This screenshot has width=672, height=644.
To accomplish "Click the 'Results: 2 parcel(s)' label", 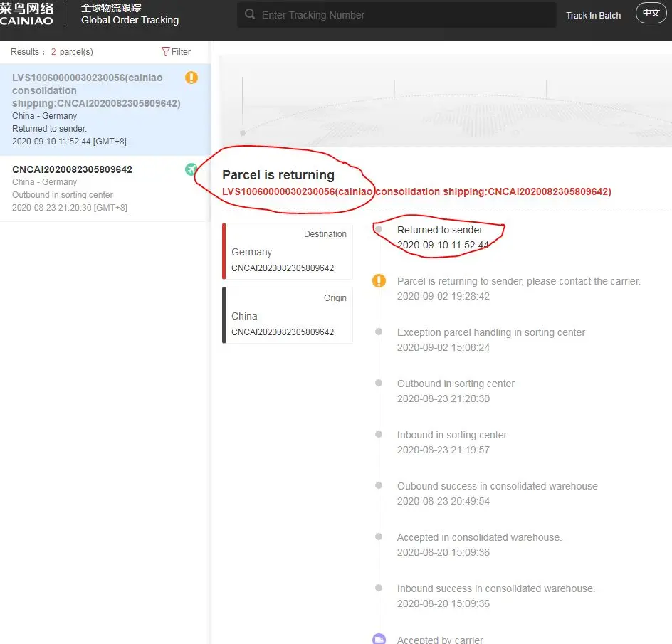I will click(52, 52).
